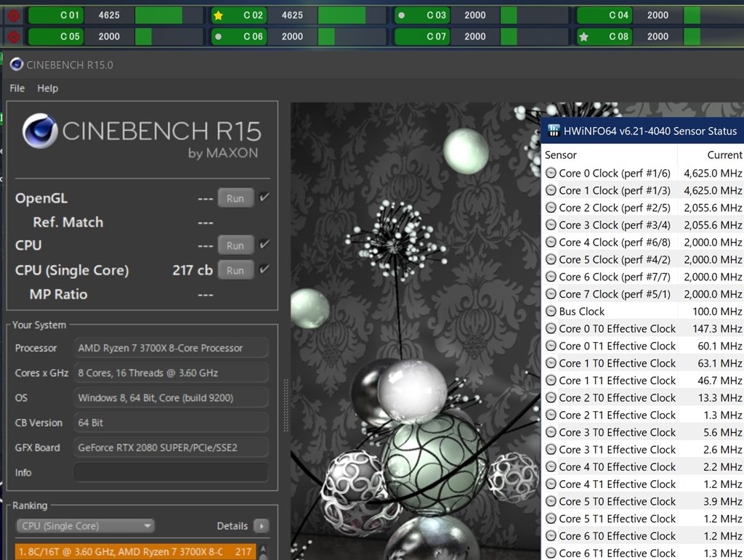Image resolution: width=744 pixels, height=560 pixels.
Task: Click the Cinebench R15.0 title bar icon
Action: tap(17, 65)
